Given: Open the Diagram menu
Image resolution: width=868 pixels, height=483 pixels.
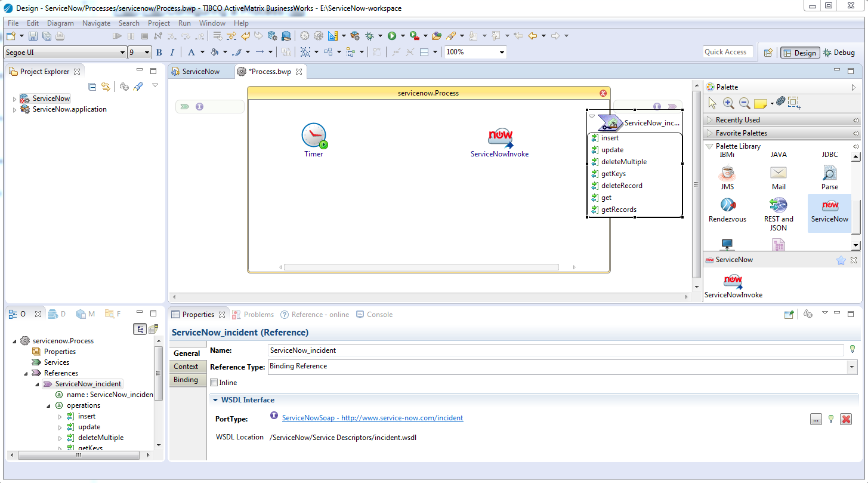Looking at the screenshot, I should pos(60,23).
